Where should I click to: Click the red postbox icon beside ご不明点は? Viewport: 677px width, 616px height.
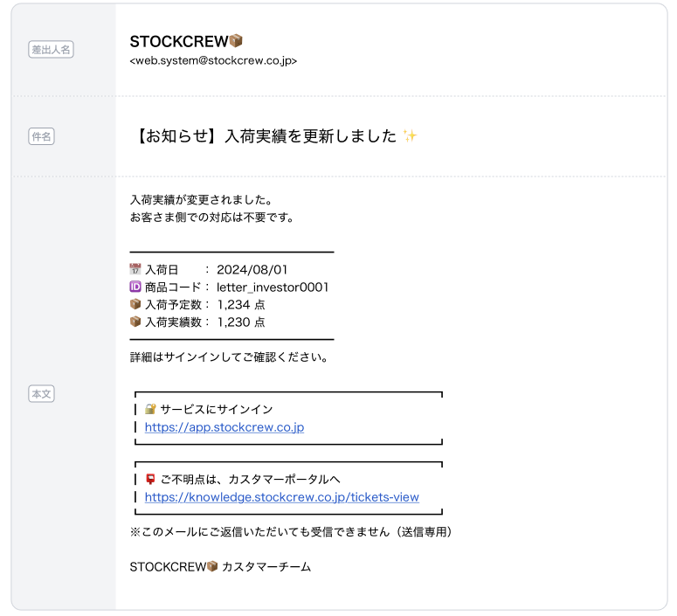(150, 479)
